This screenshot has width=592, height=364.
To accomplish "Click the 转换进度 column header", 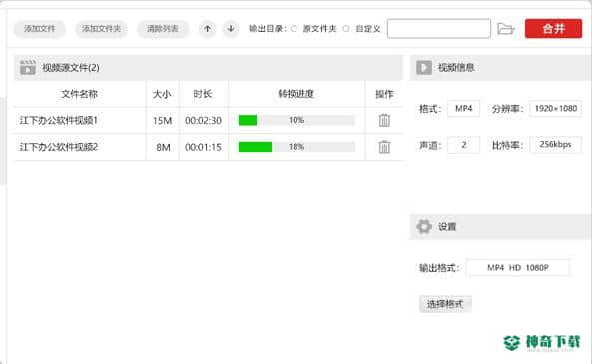I will click(x=296, y=94).
